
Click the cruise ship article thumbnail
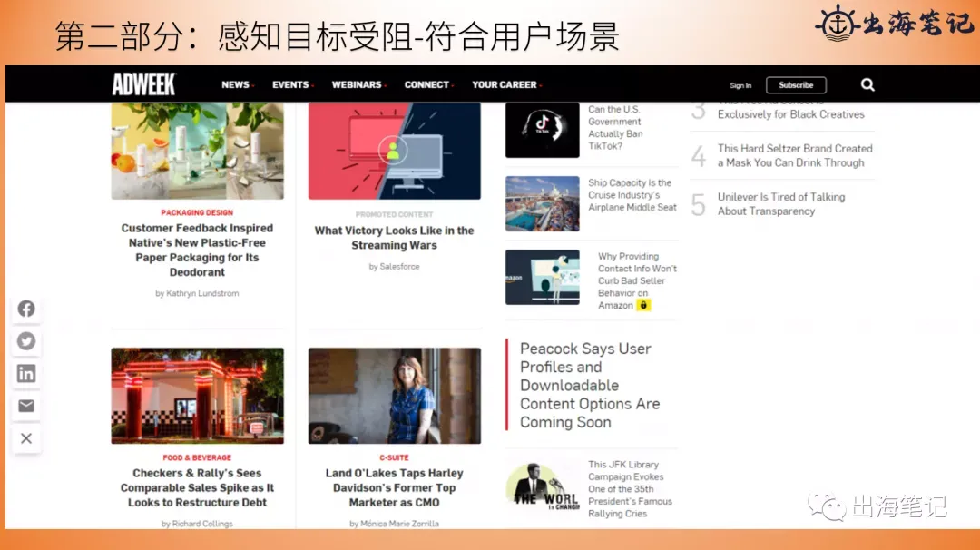(x=542, y=203)
